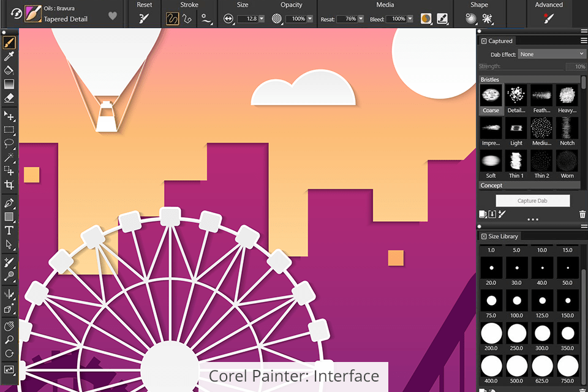Select the Rectangle Shape tool
This screenshot has width=588, height=392.
tap(9, 217)
